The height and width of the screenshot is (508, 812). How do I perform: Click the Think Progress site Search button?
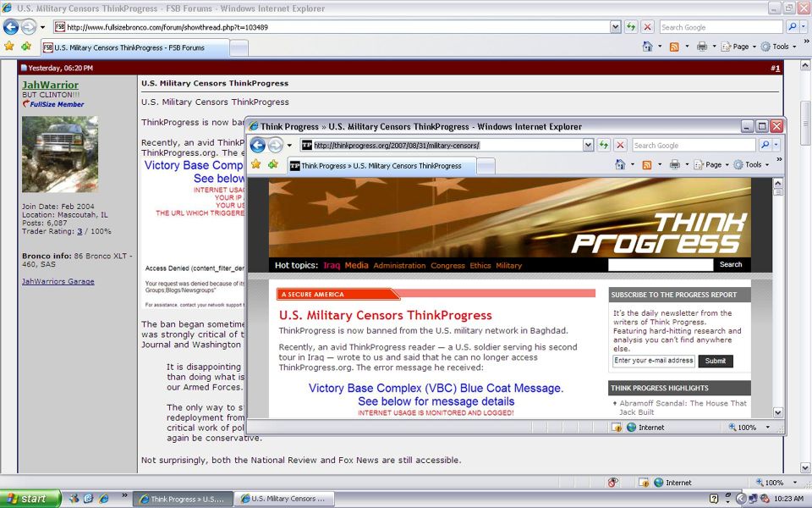pos(731,264)
